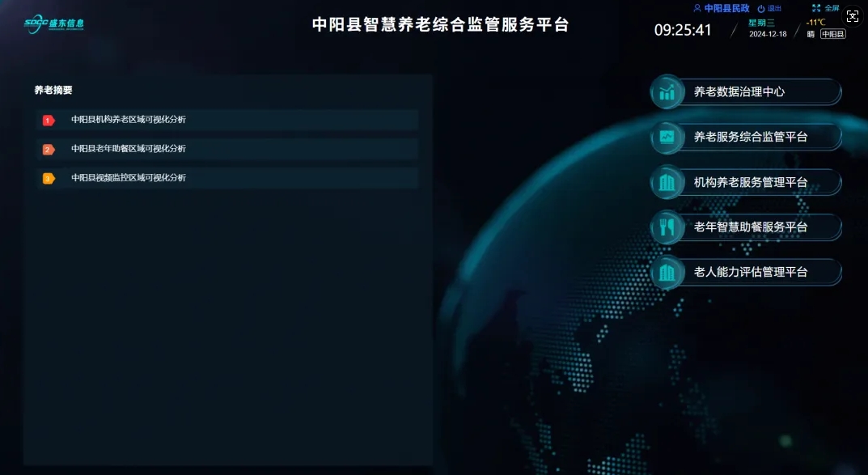Click the power icon next to 退出

(761, 8)
